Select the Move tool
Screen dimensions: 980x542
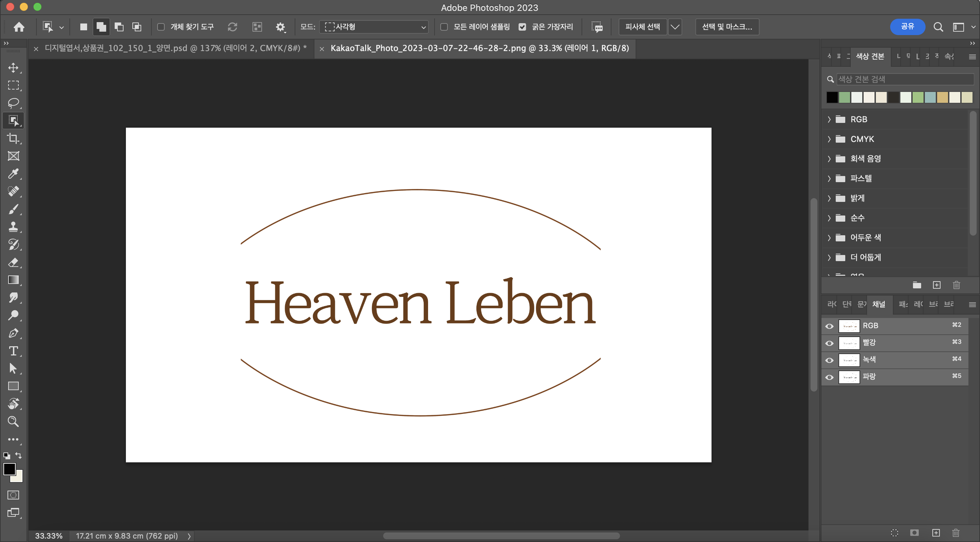[x=13, y=68]
